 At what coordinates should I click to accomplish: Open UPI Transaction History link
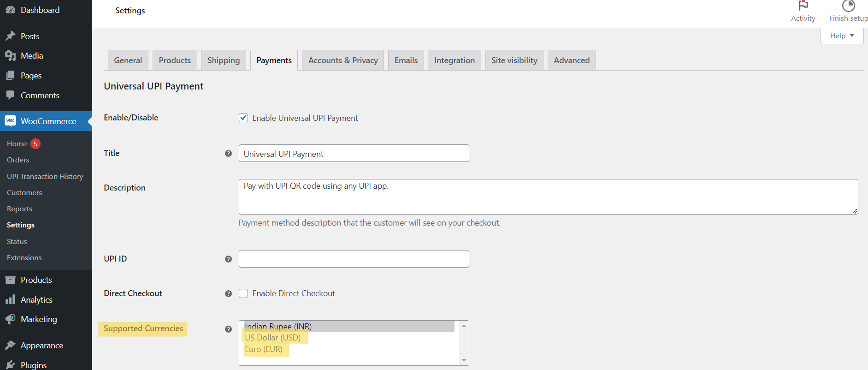pyautogui.click(x=45, y=177)
